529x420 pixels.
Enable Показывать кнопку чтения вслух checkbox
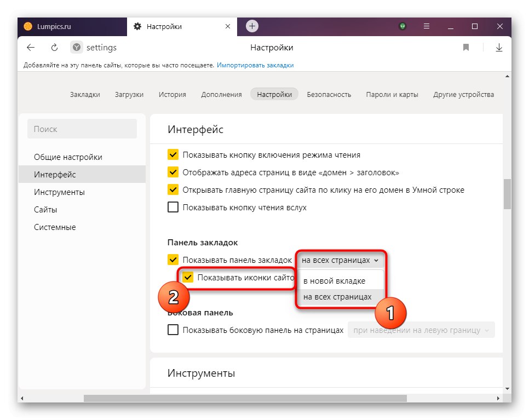(173, 207)
